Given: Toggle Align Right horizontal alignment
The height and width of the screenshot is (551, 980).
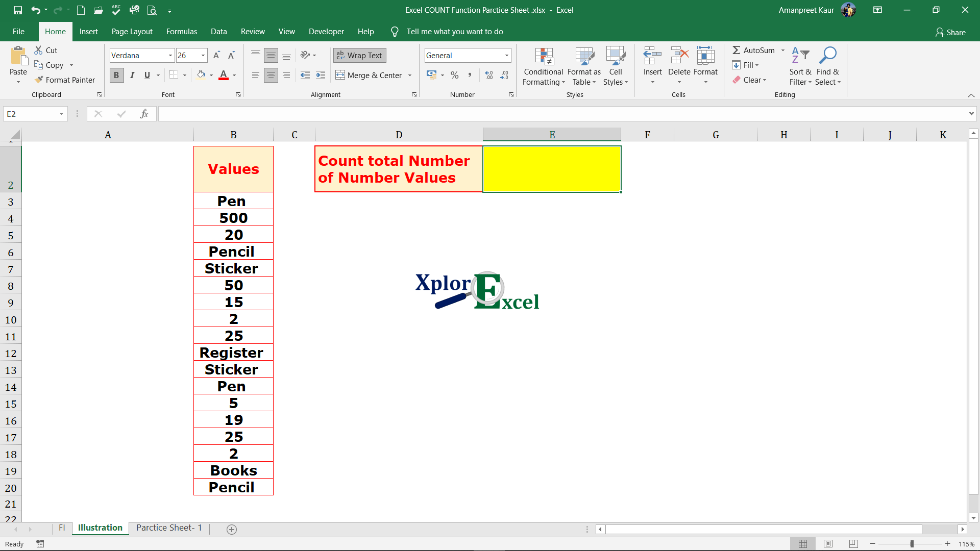Looking at the screenshot, I should coord(286,75).
